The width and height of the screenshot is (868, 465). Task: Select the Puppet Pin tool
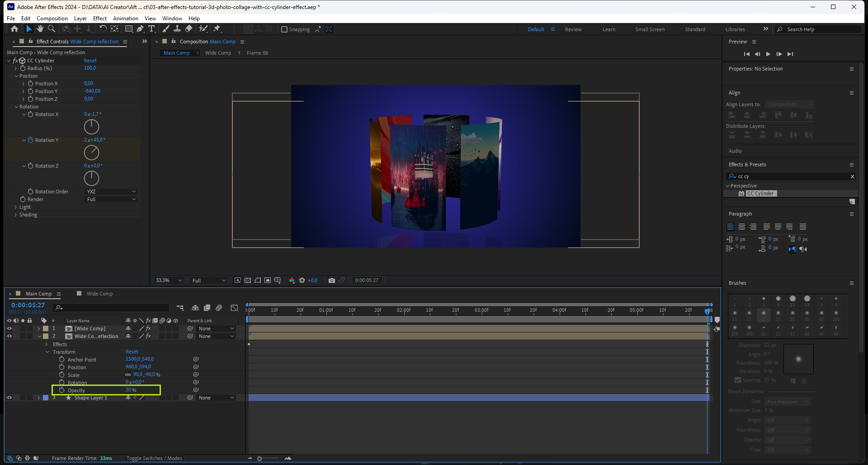pos(217,29)
